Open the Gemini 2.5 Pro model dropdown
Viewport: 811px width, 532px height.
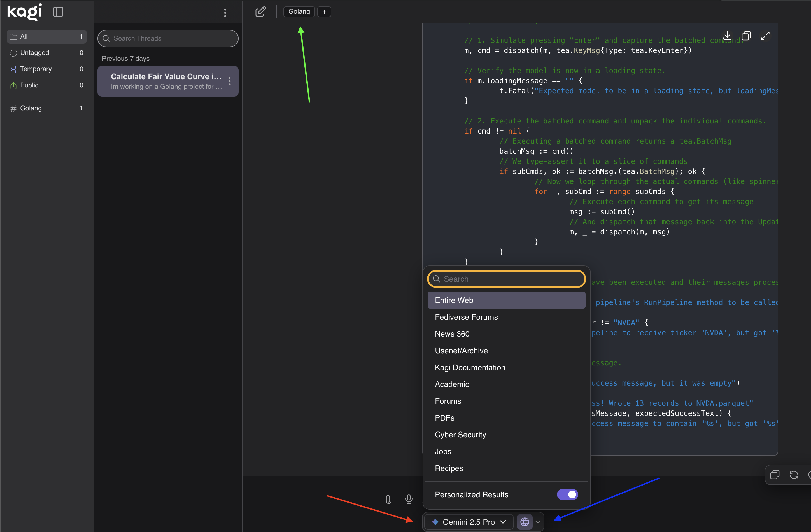pos(469,522)
